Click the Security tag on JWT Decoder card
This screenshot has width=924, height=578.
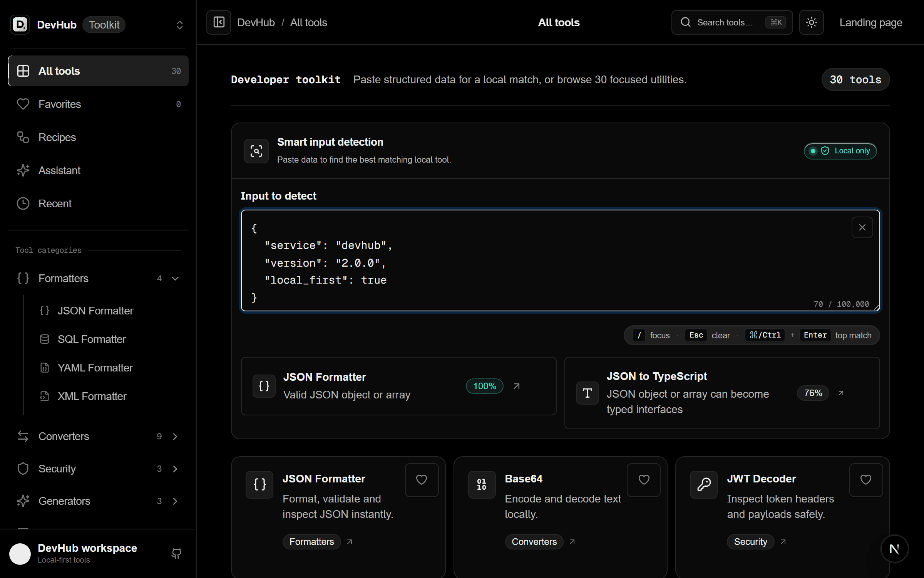751,542
